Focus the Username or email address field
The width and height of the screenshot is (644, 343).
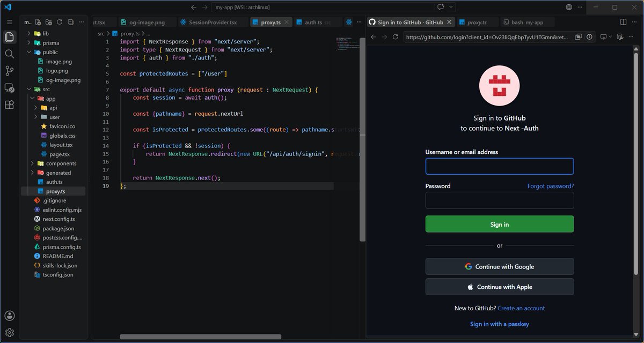500,166
